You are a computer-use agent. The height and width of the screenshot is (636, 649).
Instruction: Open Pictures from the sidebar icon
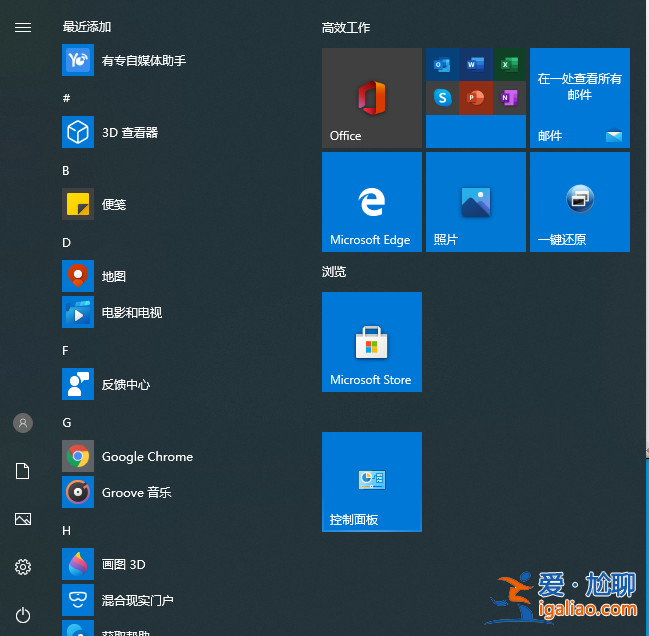tap(23, 519)
